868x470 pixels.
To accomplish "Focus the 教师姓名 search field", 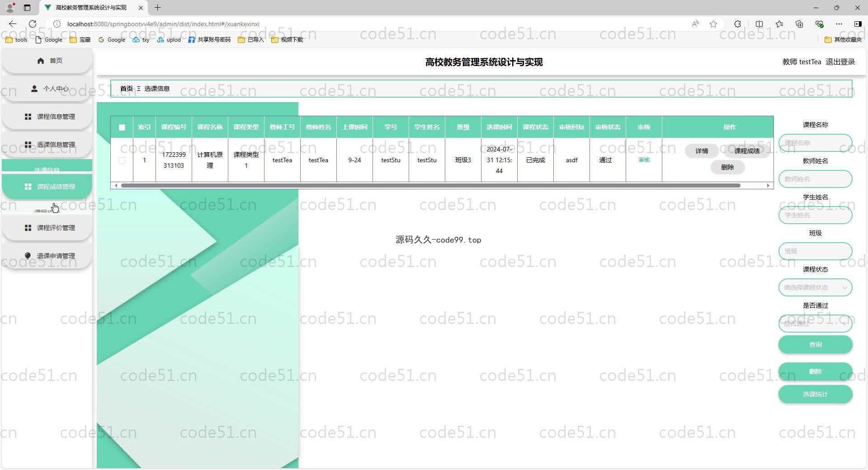I will (x=815, y=179).
